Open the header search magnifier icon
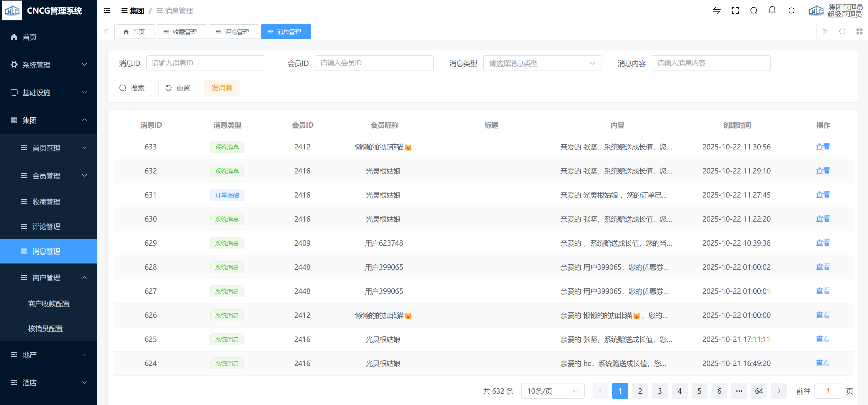Viewport: 868px width, 405px height. pos(754,11)
